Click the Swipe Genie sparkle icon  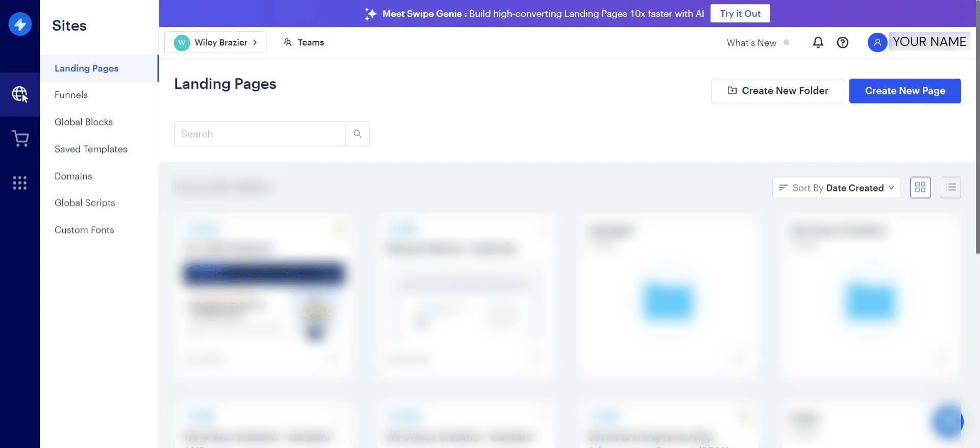tap(371, 14)
